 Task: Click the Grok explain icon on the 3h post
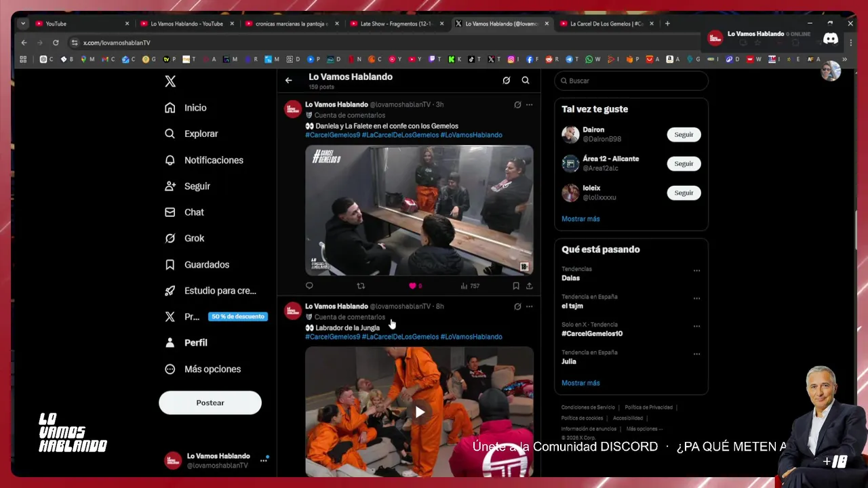coord(517,105)
